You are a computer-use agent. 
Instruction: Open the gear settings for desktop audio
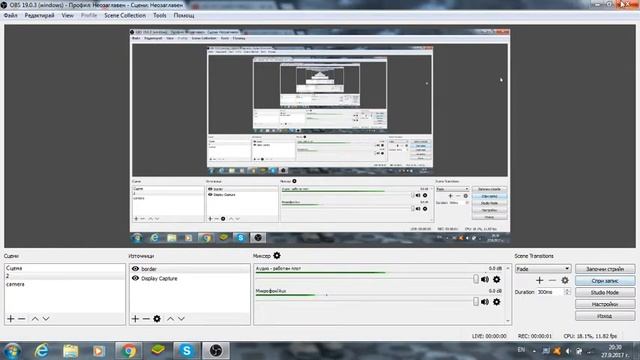point(497,279)
